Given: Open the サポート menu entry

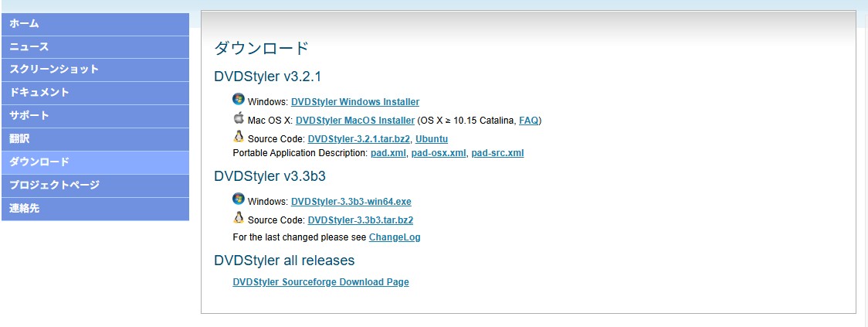Looking at the screenshot, I should tap(95, 116).
